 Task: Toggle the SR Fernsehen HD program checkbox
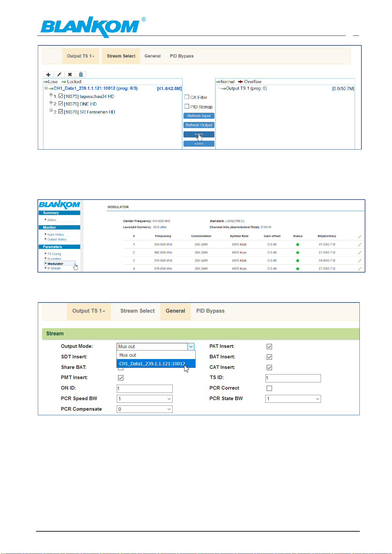click(61, 111)
